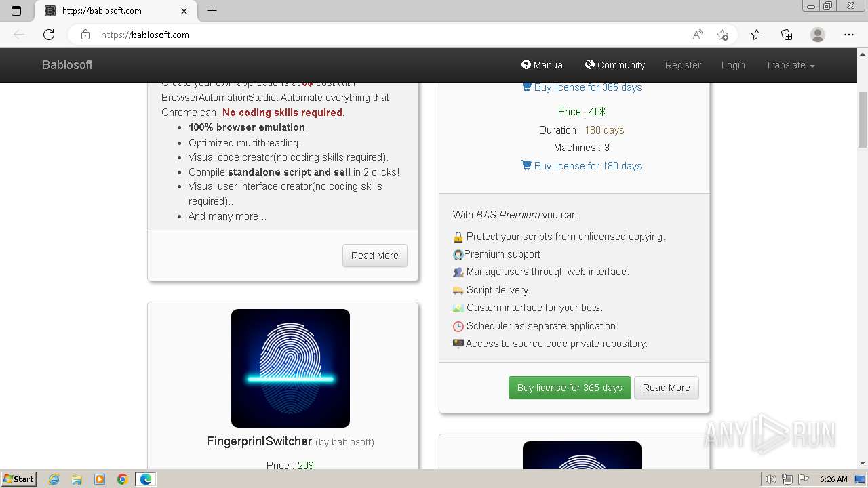Open Chrome from the taskbar

click(123, 479)
